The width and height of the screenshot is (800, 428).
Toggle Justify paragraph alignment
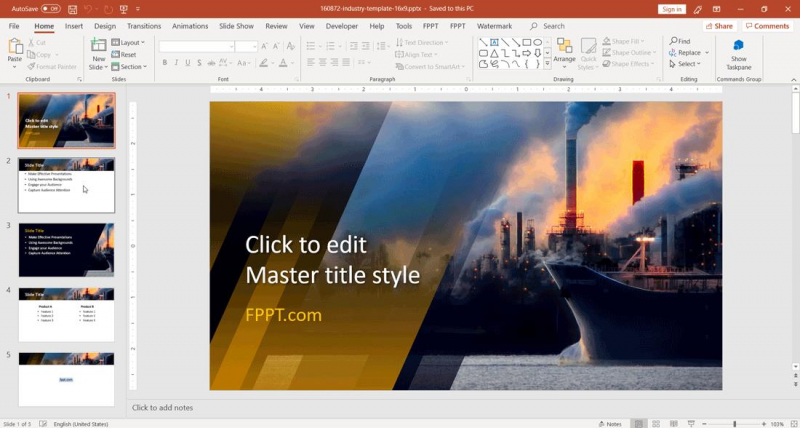point(346,62)
